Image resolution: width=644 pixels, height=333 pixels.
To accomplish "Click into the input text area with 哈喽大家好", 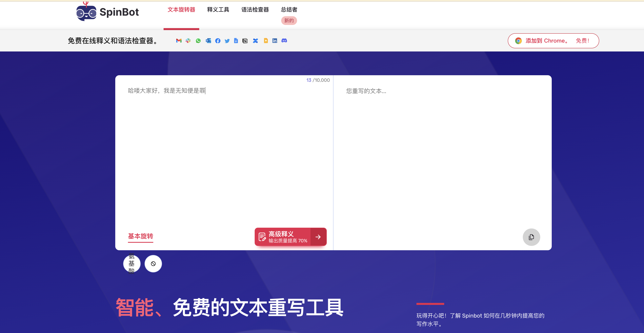I will point(224,155).
